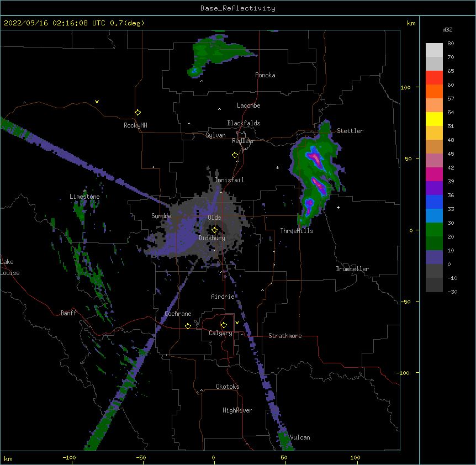The image size is (476, 465).
Task: Select the Limestone label
Action: (84, 197)
